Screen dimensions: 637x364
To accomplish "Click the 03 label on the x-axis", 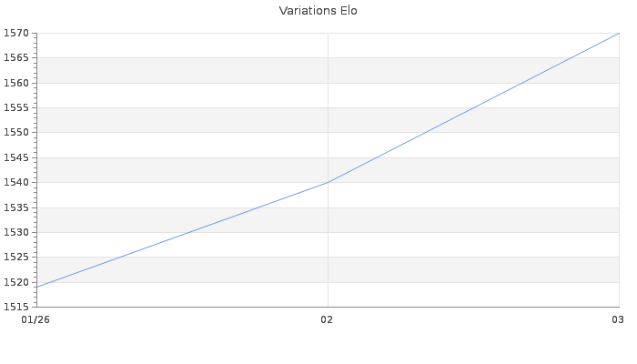I will [x=617, y=319].
